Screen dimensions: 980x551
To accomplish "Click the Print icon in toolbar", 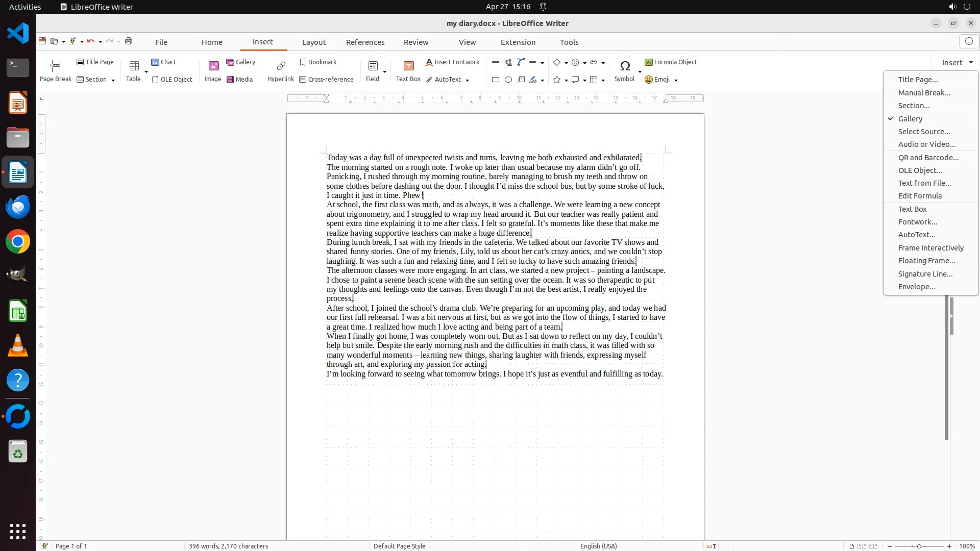I will tap(129, 41).
